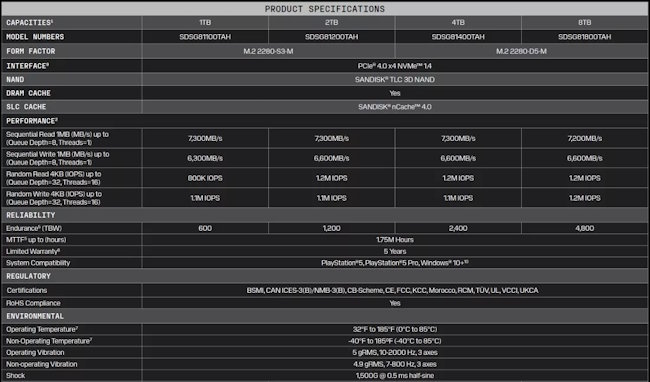
Task: Click the MTTF up to (hours) label
Action: pyautogui.click(x=36, y=240)
